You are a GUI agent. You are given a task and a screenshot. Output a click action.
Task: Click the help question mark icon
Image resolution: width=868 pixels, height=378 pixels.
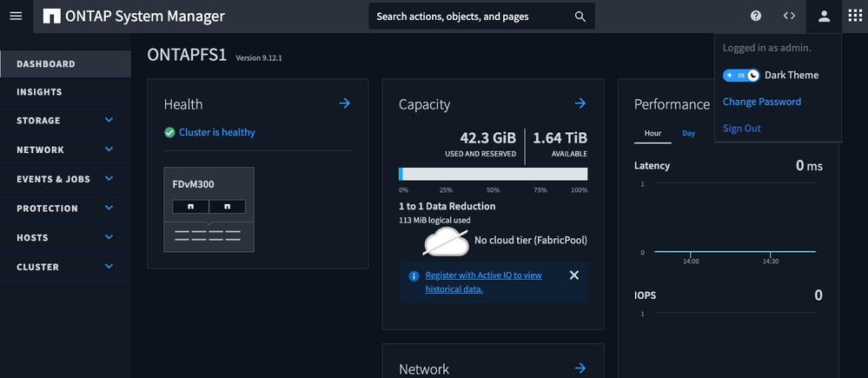[756, 17]
